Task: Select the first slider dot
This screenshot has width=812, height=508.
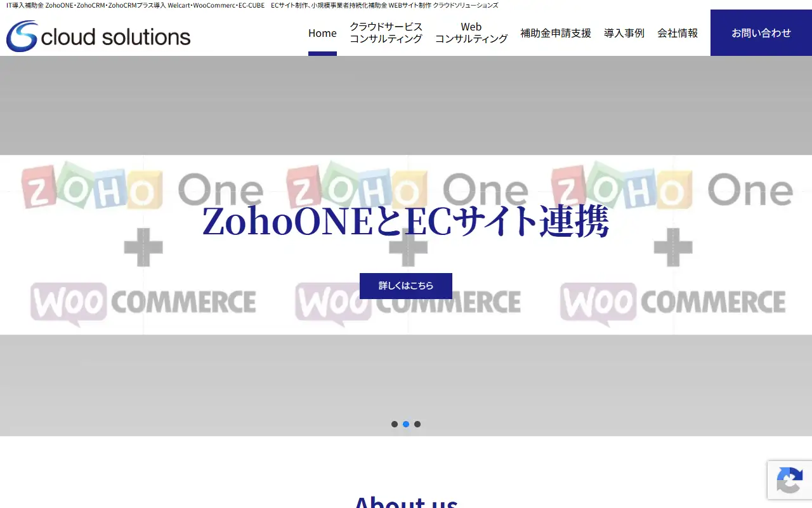Action: point(395,424)
